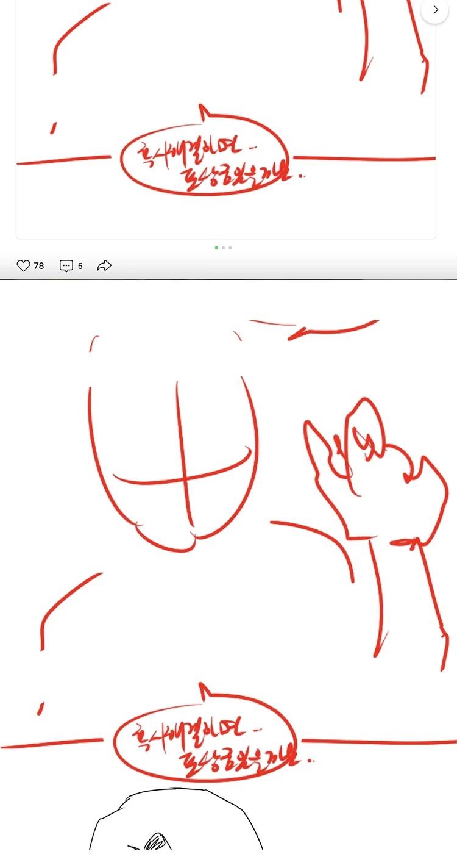Image resolution: width=457 pixels, height=868 pixels.
Task: Tap the Korean speech bubble in the top image
Action: (205, 157)
